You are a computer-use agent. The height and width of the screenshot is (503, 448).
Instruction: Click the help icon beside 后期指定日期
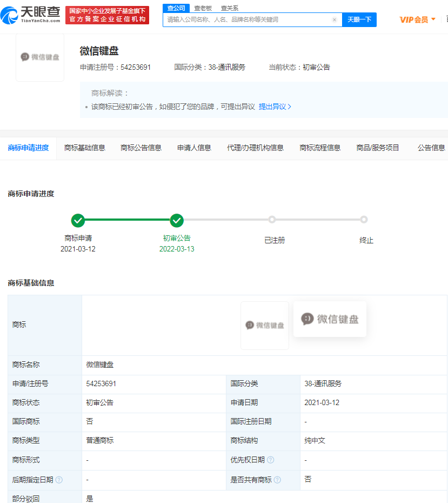click(x=59, y=480)
